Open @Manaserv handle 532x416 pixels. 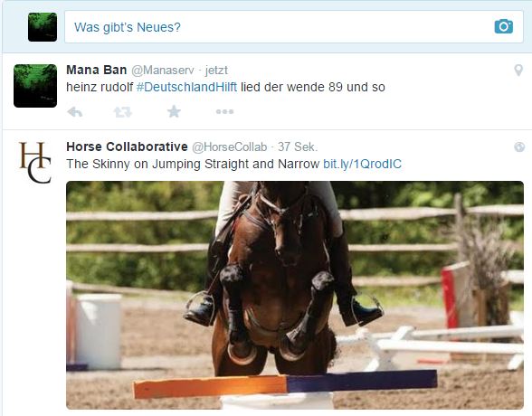point(163,71)
